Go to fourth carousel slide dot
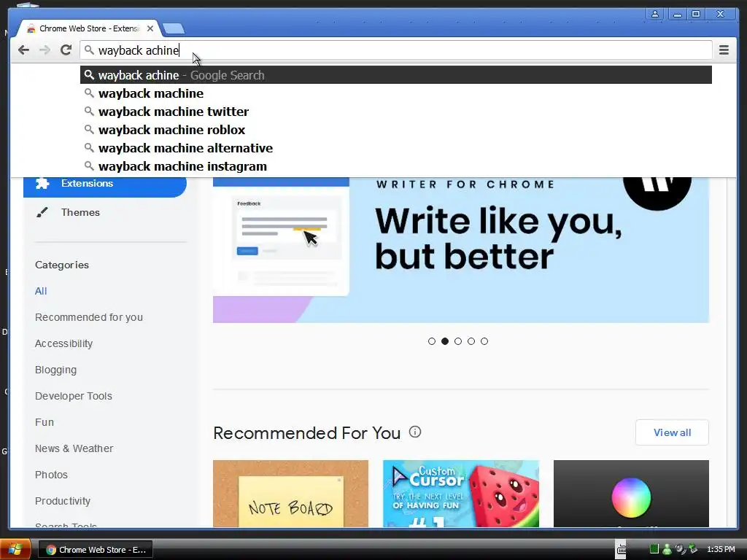Viewport: 747px width, 560px height. coord(471,341)
